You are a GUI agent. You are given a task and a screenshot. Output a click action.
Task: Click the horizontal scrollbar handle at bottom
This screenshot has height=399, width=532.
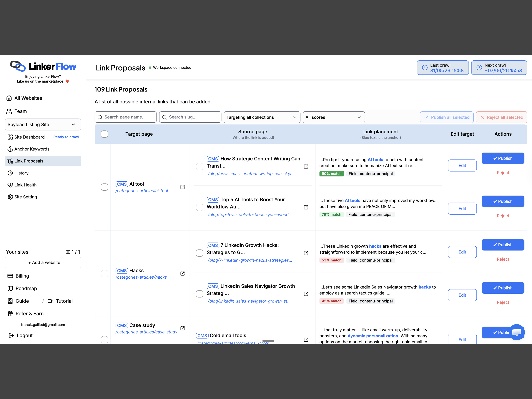coord(268,341)
